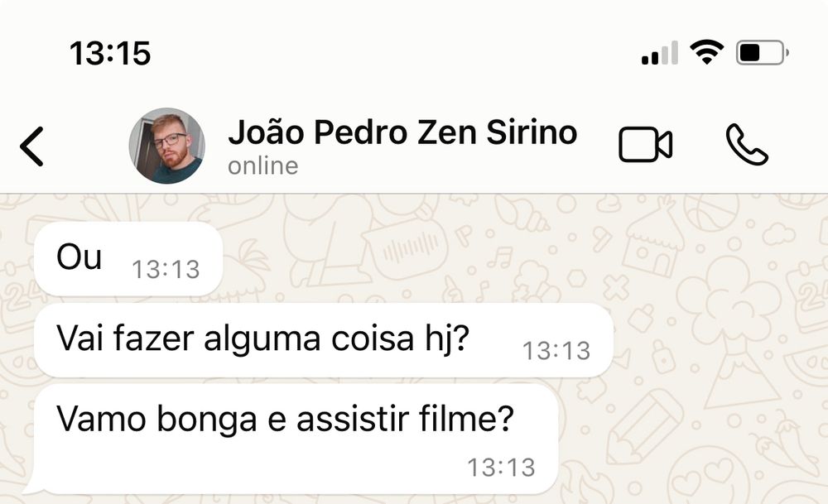Select the Vamo bonga e assistir filme message
The image size is (828, 504).
click(x=296, y=439)
